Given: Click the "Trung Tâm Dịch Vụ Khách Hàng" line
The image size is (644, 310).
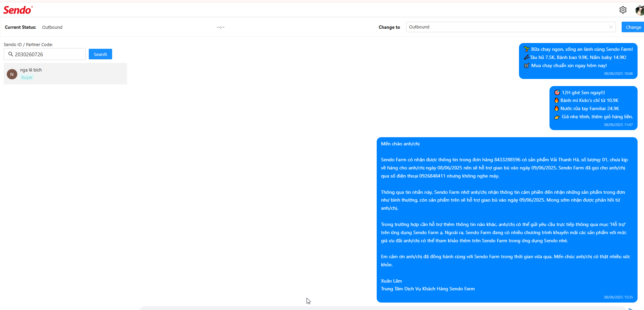Looking at the screenshot, I should point(428,289).
